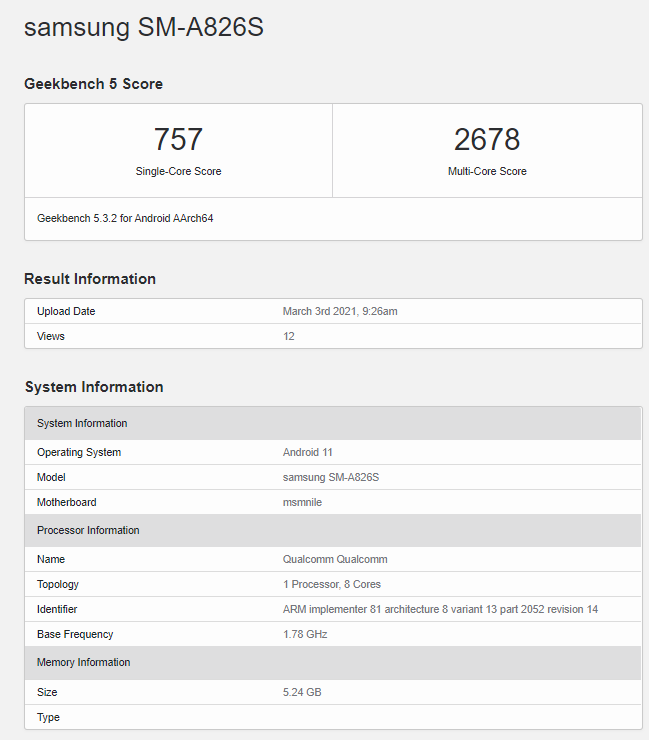Screen dimensions: 649x740
Task: Click the Qualcomm Qualcomm processor name
Action: pos(335,559)
